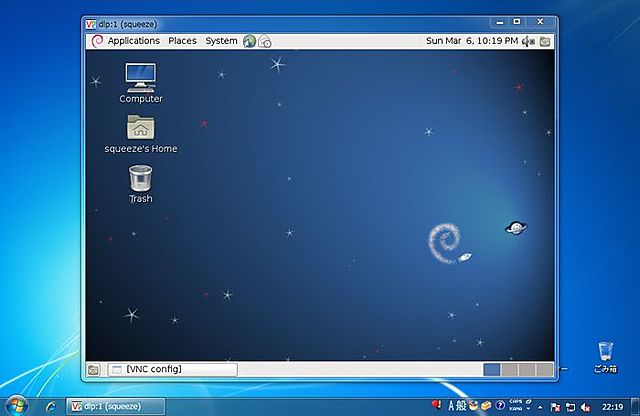Click the language bar restore icon
Screen dimensions: 640x416
tap(529, 402)
